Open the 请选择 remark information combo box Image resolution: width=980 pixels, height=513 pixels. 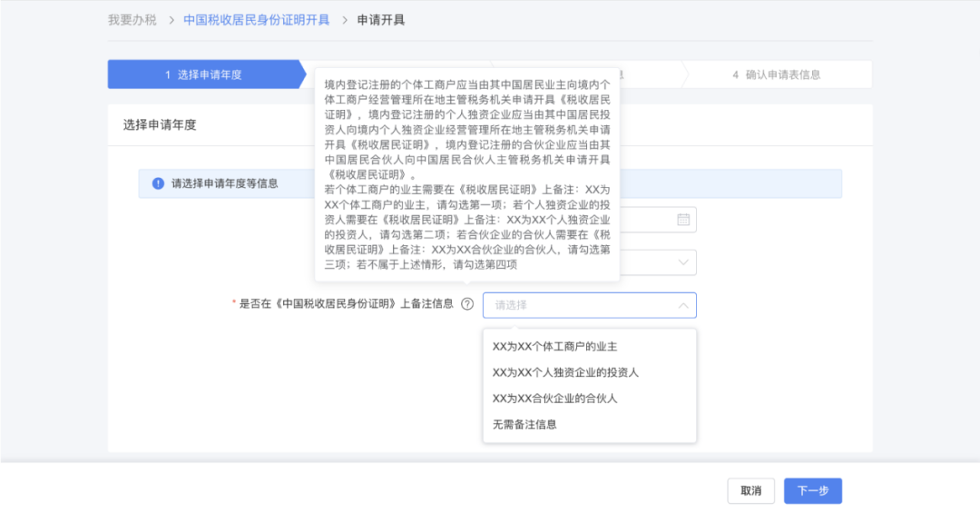(x=581, y=305)
